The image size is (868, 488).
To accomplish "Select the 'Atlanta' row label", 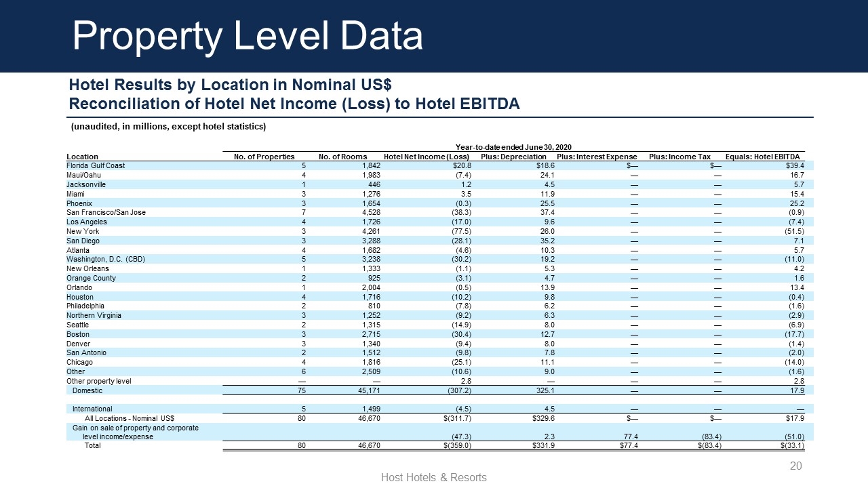I will point(77,250).
